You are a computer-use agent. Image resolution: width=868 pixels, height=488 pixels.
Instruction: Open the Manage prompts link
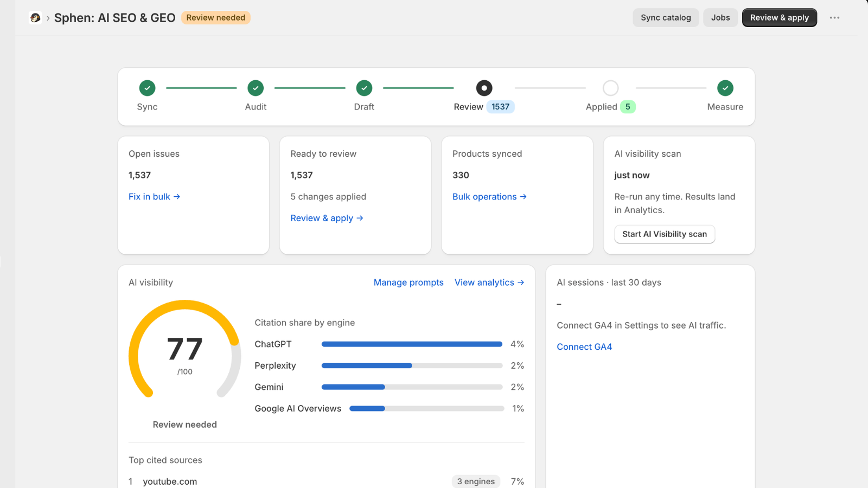click(409, 282)
